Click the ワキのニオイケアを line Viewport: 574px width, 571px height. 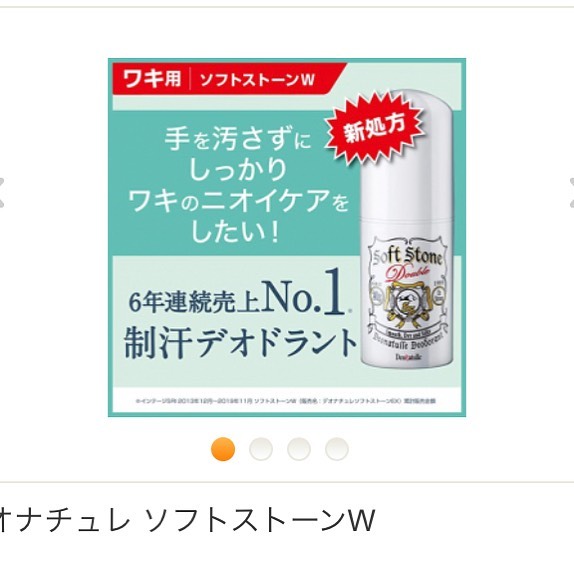239,201
